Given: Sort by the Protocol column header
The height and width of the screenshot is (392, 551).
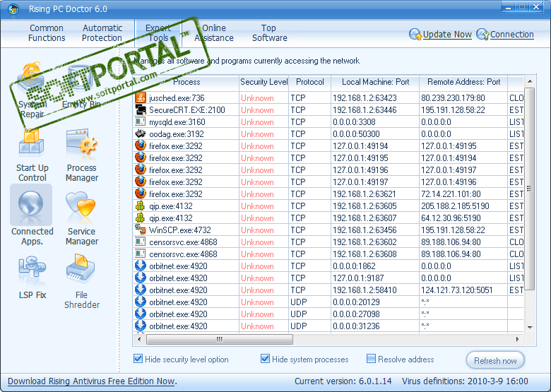Looking at the screenshot, I should pyautogui.click(x=309, y=82).
